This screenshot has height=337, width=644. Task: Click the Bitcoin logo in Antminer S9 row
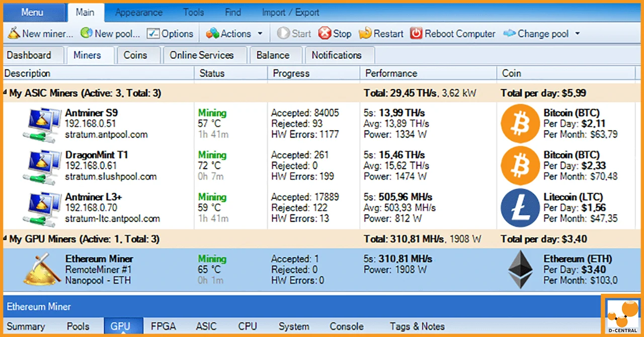click(520, 124)
